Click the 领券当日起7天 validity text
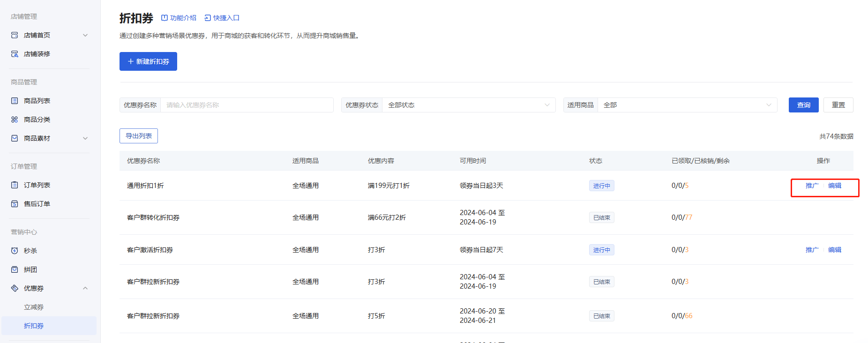Screen dimensions: 868x343 point(481,250)
